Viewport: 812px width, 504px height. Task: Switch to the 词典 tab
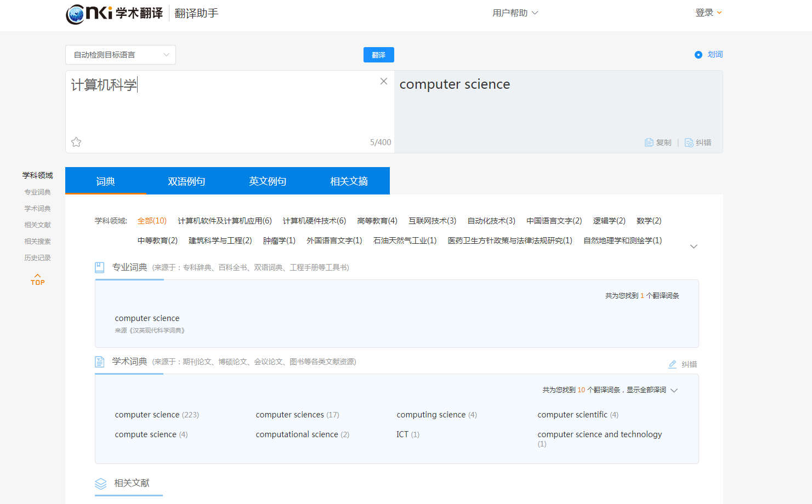click(106, 181)
